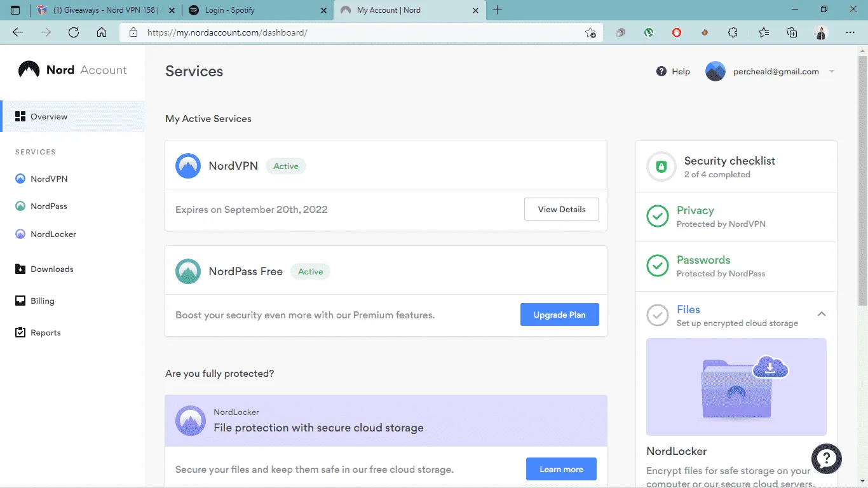Go back to the previous page
The height and width of the screenshot is (488, 868).
pos(18,33)
